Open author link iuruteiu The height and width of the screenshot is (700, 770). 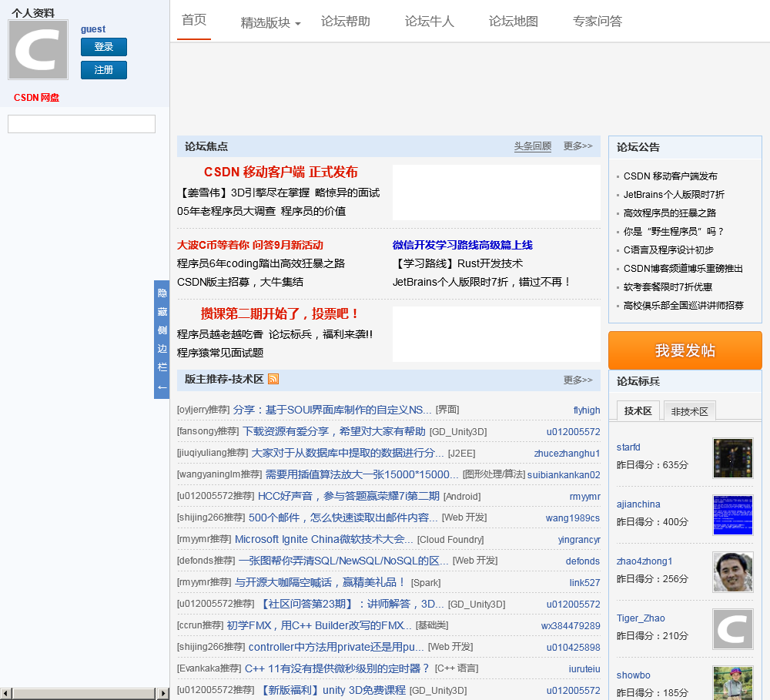click(584, 668)
